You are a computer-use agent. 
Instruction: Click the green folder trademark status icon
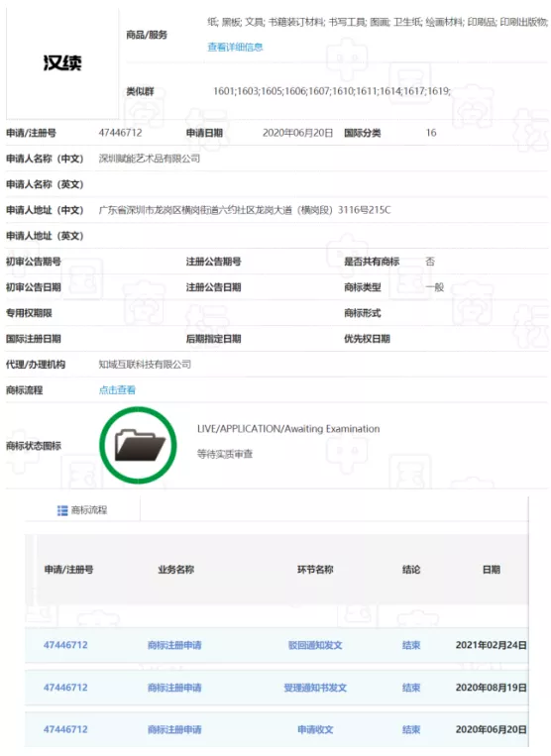[139, 445]
